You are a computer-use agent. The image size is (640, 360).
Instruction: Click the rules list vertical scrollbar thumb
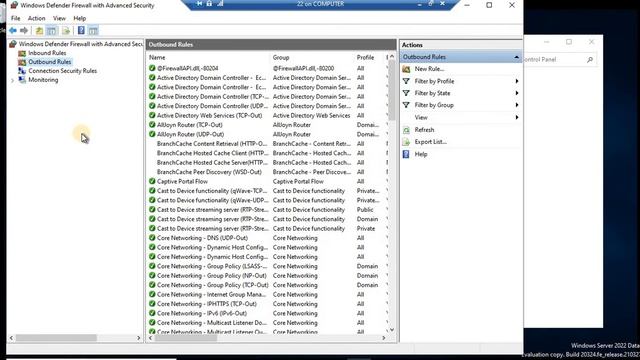pos(392,90)
